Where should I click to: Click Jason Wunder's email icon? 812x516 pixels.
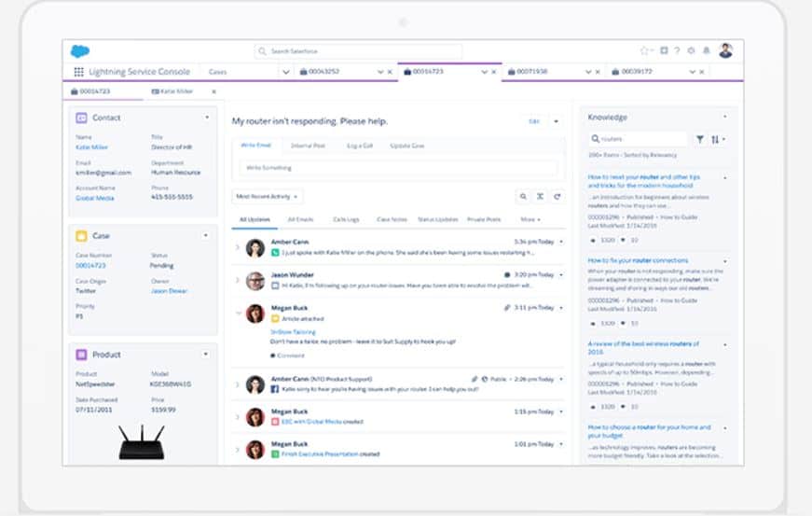point(275,286)
